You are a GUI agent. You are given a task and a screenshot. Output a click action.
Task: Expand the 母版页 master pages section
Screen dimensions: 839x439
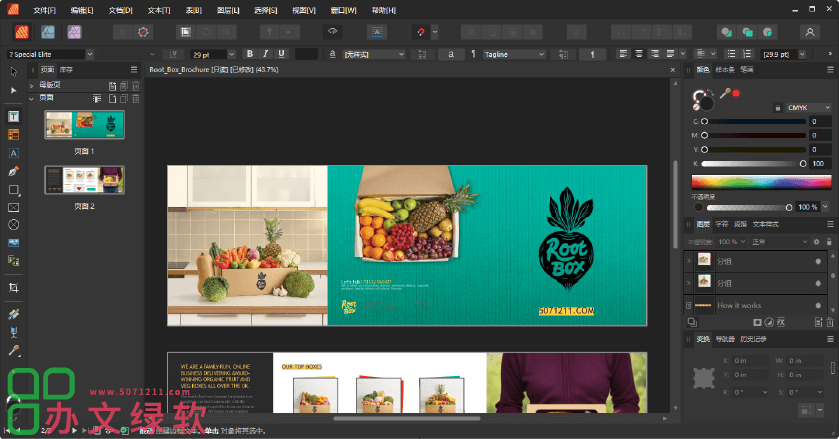(31, 85)
